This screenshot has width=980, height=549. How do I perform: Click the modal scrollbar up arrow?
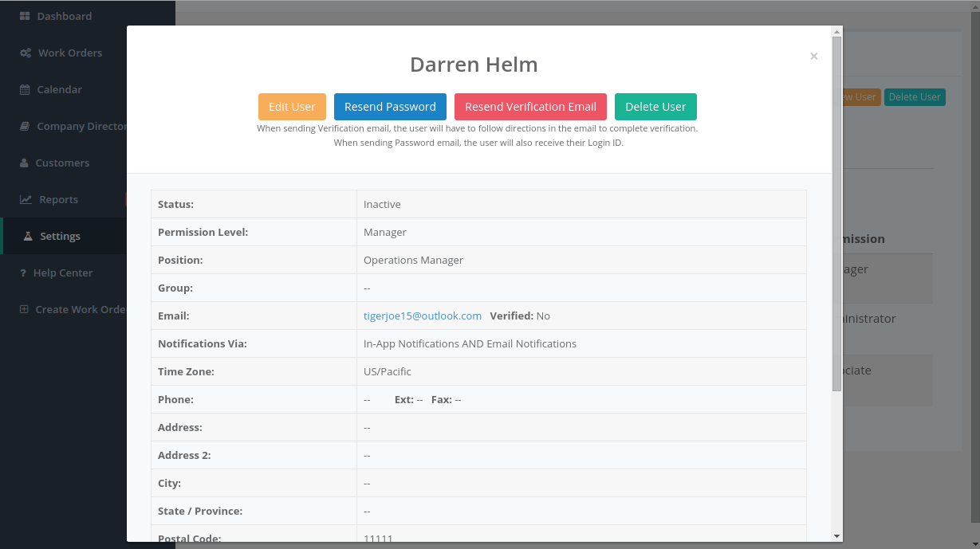[836, 32]
